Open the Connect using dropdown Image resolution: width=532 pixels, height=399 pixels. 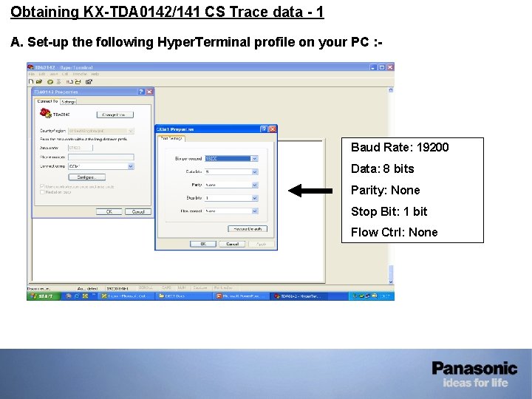(131, 166)
